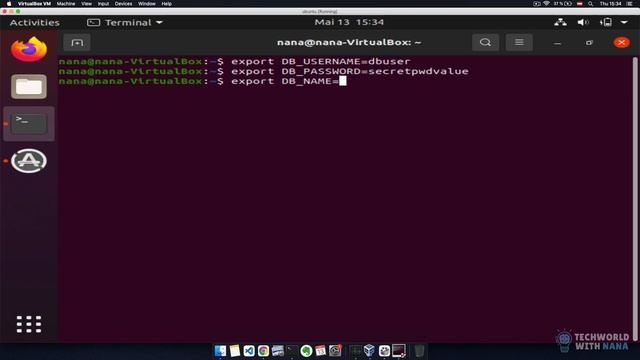Click macOS Wi-Fi status icon
Image resolution: width=640 pixels, height=360 pixels.
546,4
